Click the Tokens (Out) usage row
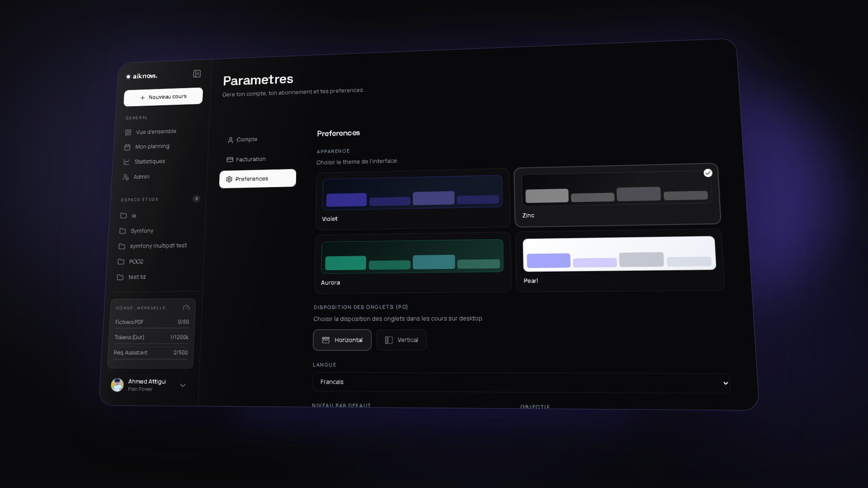This screenshot has width=868, height=488. [151, 338]
